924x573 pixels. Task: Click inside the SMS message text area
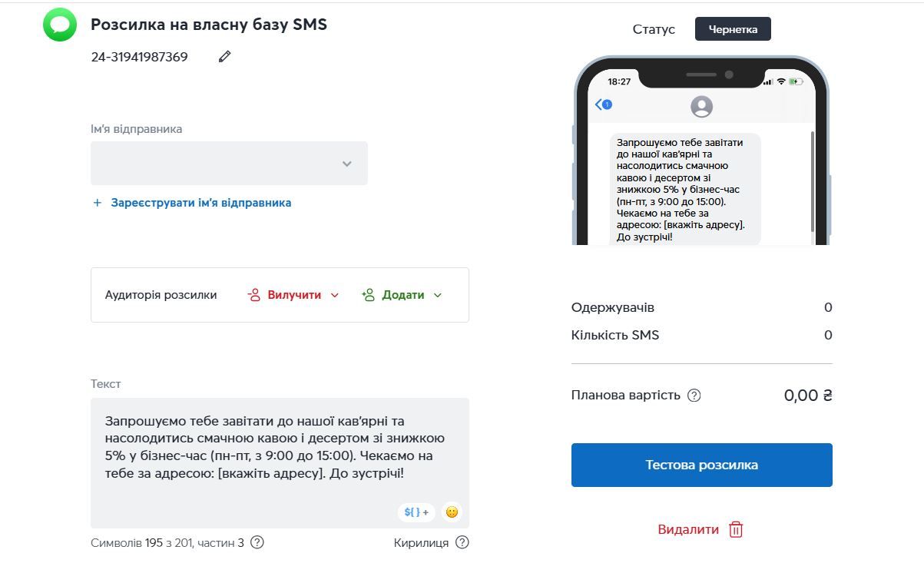(280, 461)
